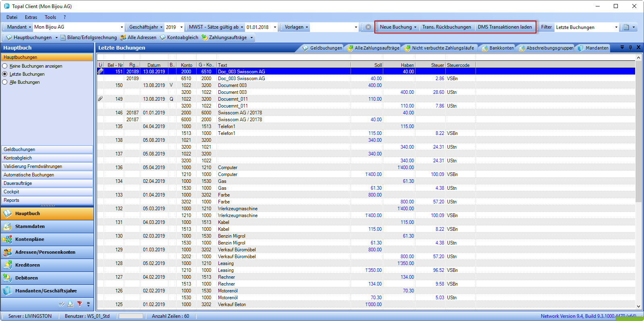644x321 pixels.
Task: Click Trans. Rückbuchungen button
Action: coord(447,27)
